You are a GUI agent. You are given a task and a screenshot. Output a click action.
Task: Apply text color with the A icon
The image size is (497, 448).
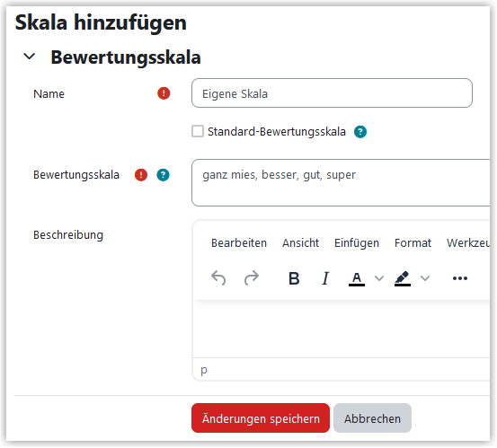tap(357, 278)
